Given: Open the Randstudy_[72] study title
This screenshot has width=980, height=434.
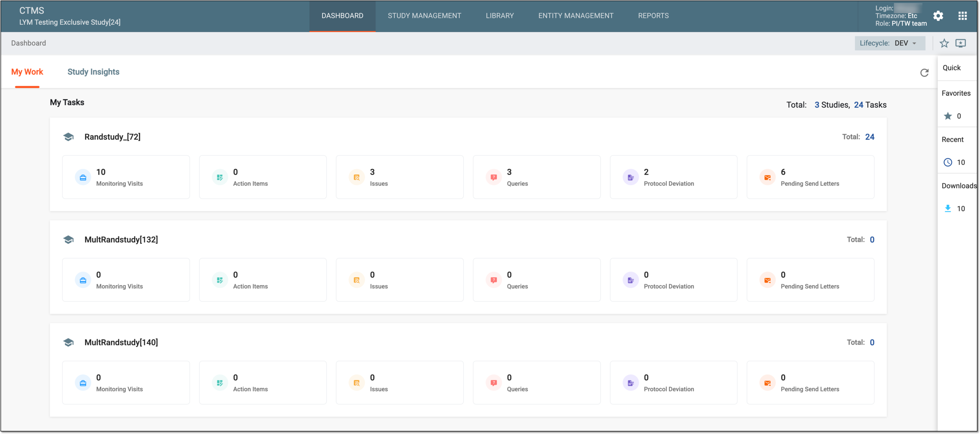Looking at the screenshot, I should click(x=113, y=137).
